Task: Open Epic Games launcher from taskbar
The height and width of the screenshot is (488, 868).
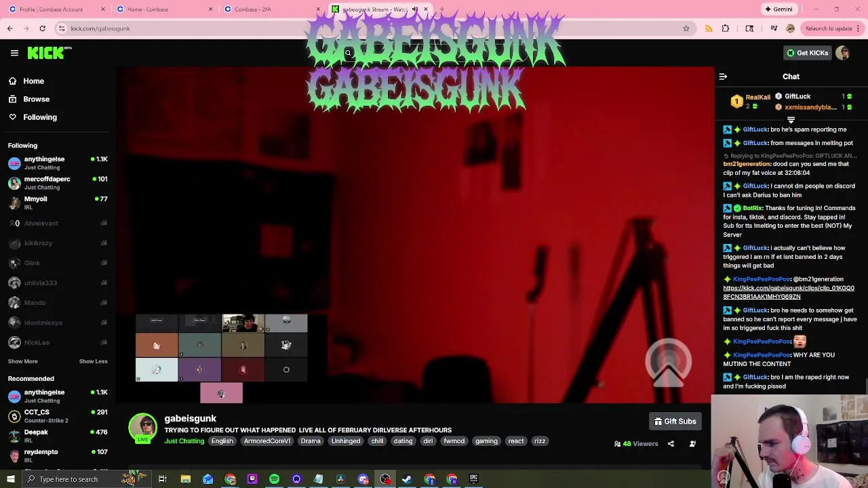Action: pos(473,479)
